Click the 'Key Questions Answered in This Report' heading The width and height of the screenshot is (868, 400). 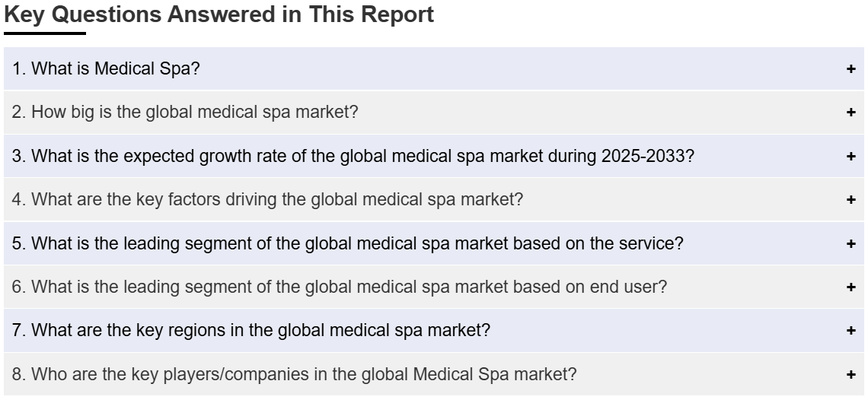coord(219,15)
